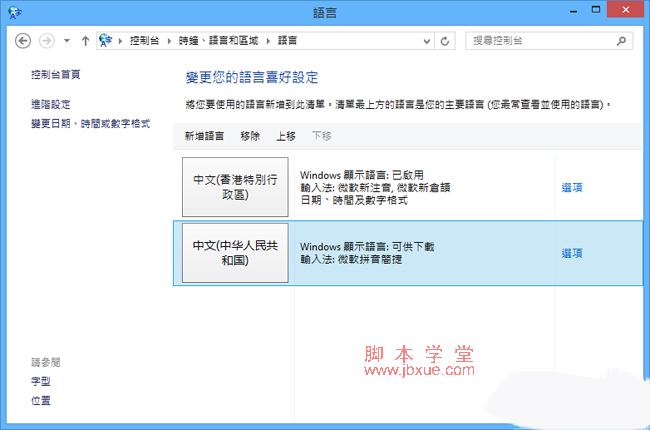
Task: Go up one level with Up arrow
Action: click(85, 41)
